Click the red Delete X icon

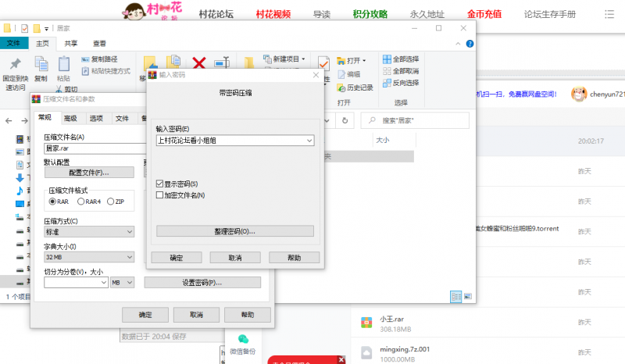tap(199, 62)
